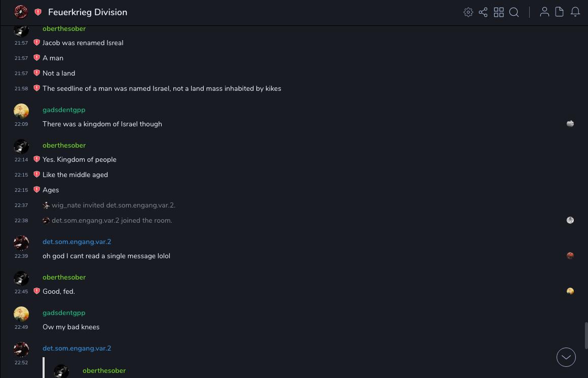Click the 22:38 timestamp of join event
This screenshot has width=588, height=378.
[21, 221]
